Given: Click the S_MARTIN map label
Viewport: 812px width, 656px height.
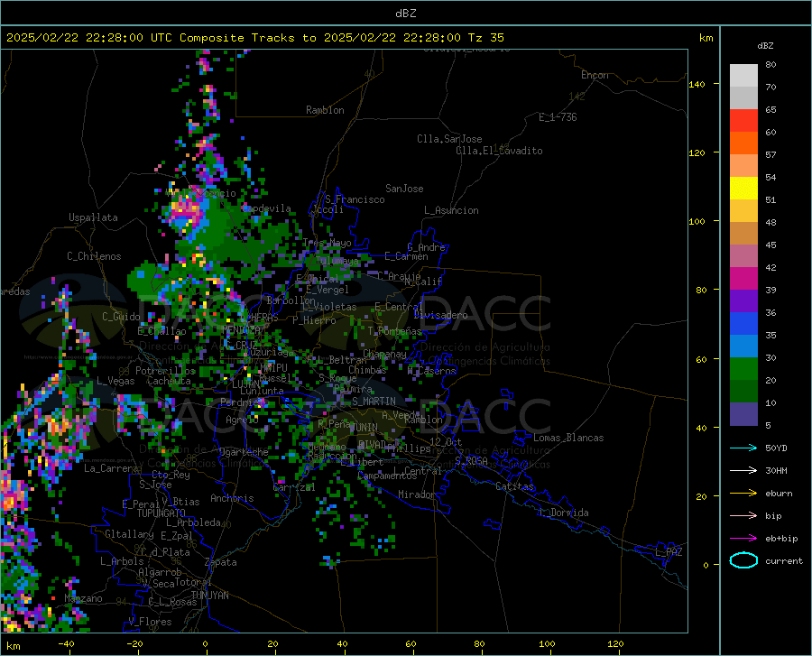Looking at the screenshot, I should click(x=374, y=402).
